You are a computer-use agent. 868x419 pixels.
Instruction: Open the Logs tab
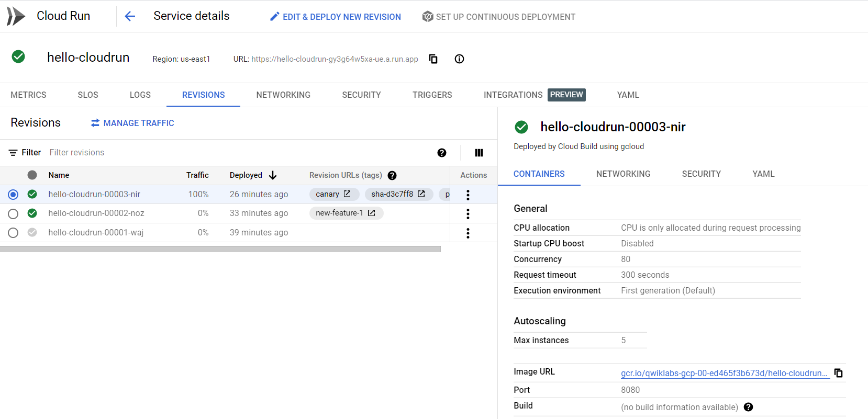140,95
